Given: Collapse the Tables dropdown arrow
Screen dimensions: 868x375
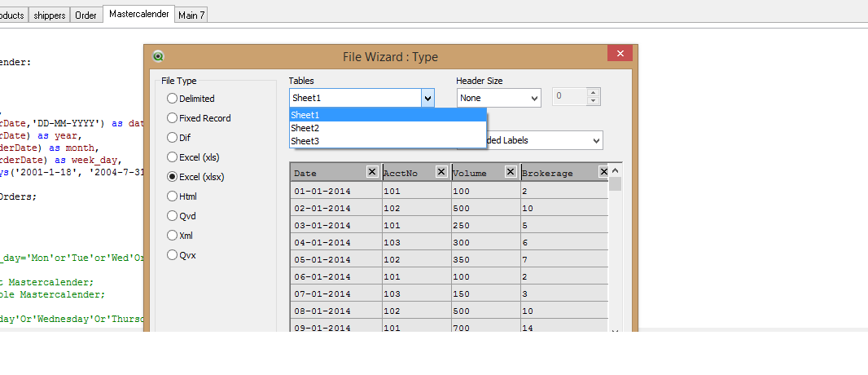Looking at the screenshot, I should pyautogui.click(x=427, y=98).
